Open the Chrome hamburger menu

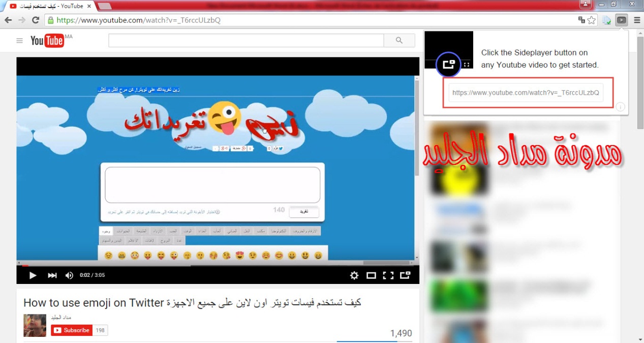point(637,20)
